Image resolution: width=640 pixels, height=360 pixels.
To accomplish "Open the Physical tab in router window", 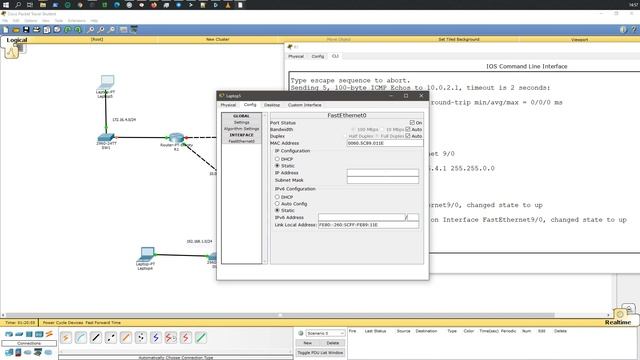I will [x=296, y=56].
